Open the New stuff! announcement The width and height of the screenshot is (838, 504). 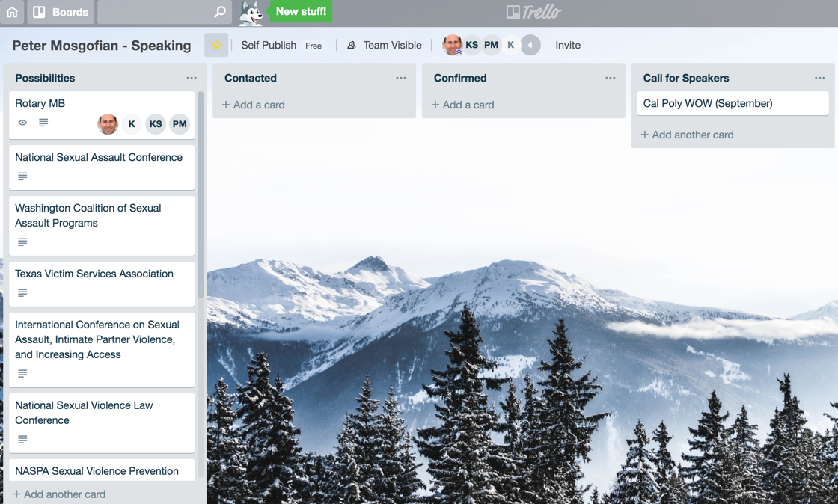[301, 11]
